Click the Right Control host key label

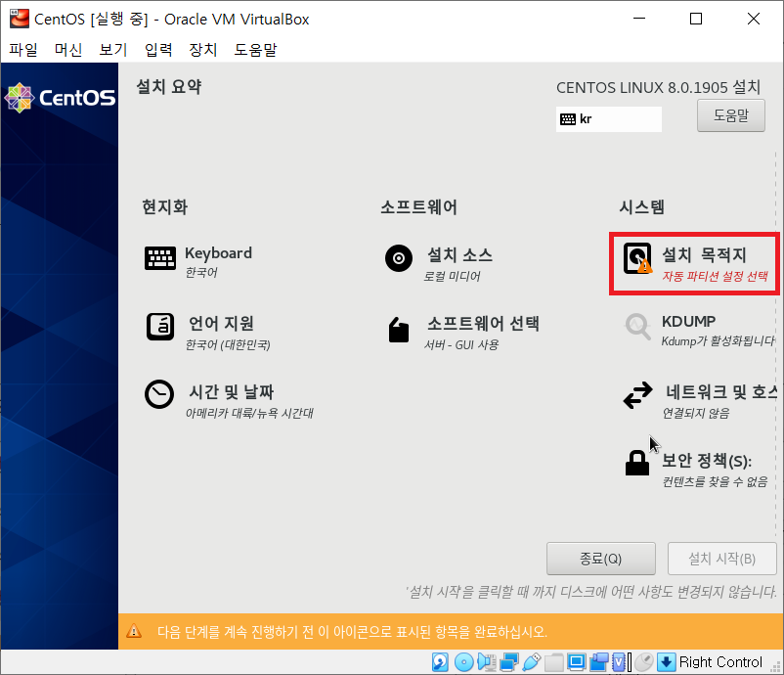point(720,662)
